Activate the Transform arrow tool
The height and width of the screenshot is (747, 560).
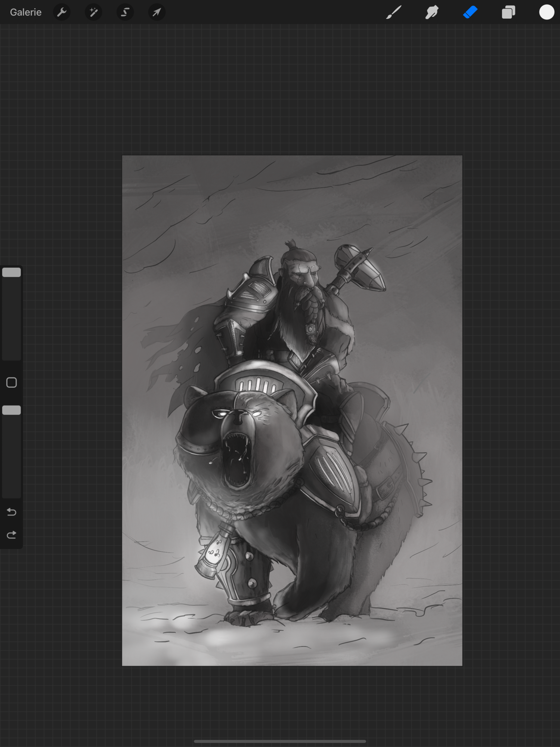pos(157,12)
